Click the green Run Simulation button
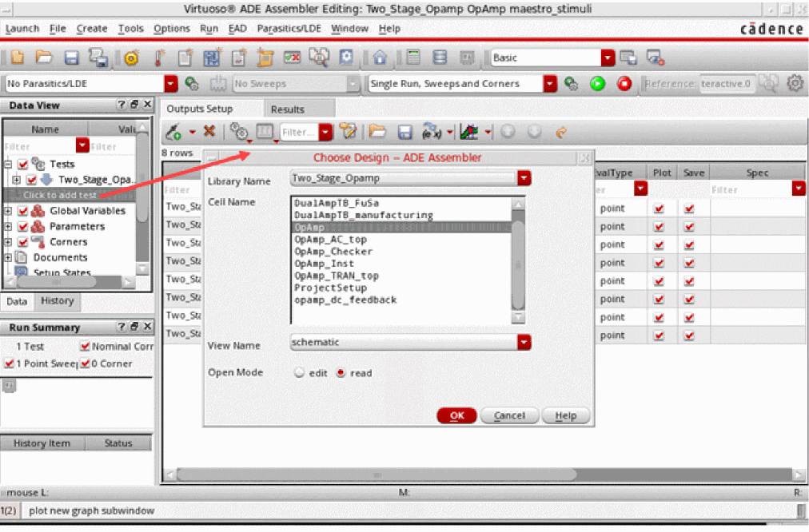 tap(597, 84)
